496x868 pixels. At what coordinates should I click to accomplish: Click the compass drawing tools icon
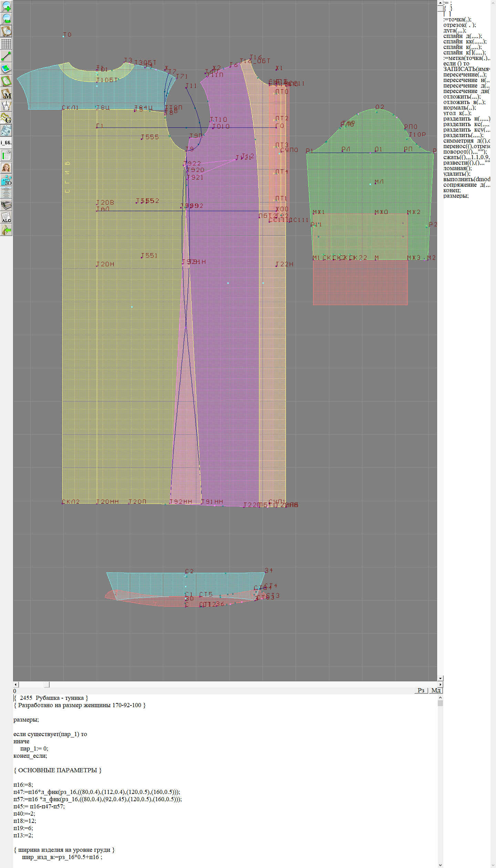6,106
